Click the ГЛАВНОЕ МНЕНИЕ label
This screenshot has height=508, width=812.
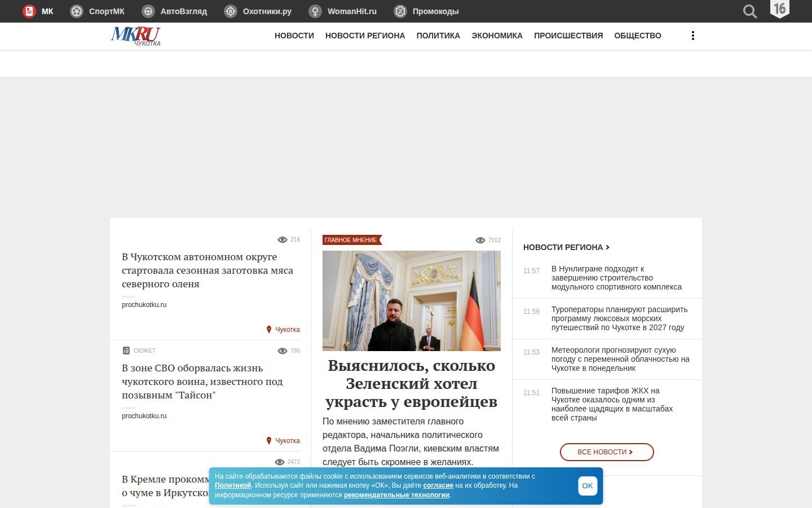[352, 240]
